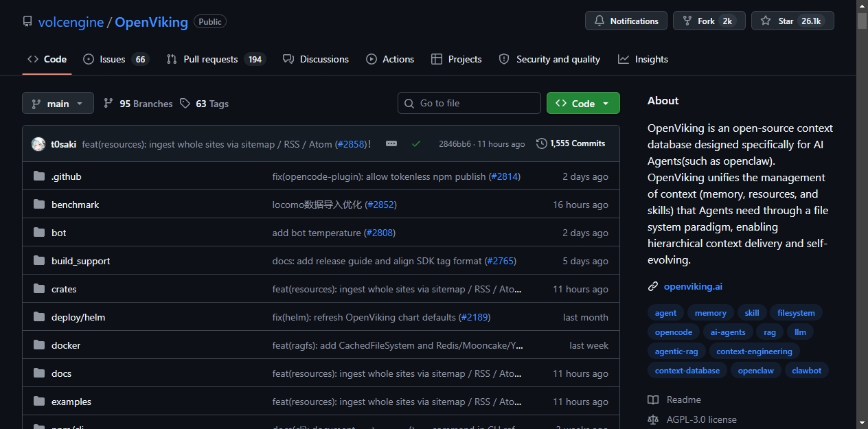Viewport: 868px width, 429px height.
Task: Select the agentic-rag topic tag
Action: click(x=676, y=351)
